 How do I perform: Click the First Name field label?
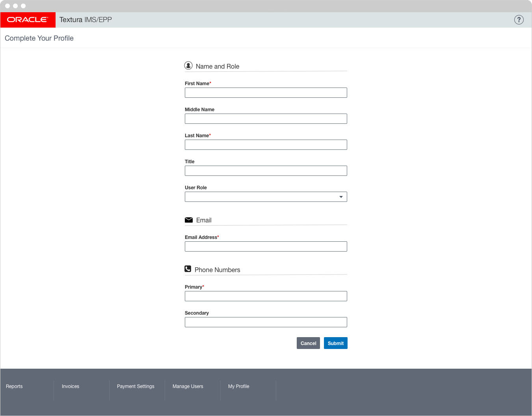pyautogui.click(x=198, y=84)
